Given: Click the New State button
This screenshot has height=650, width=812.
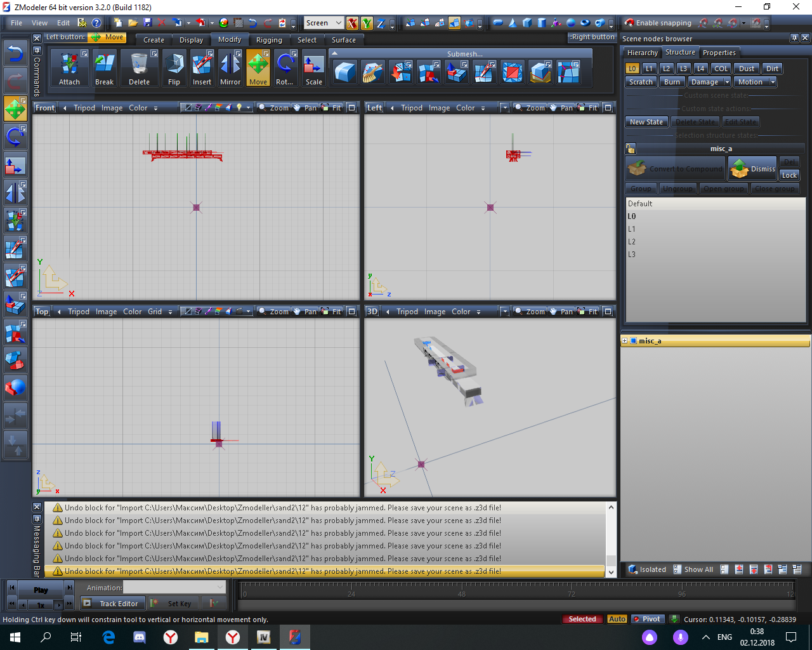Looking at the screenshot, I should point(646,122).
